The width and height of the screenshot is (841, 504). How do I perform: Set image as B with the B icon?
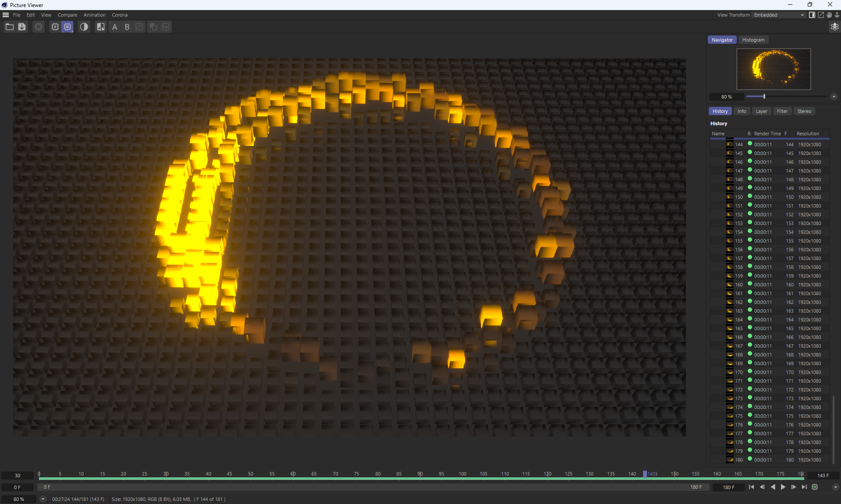[x=127, y=27]
